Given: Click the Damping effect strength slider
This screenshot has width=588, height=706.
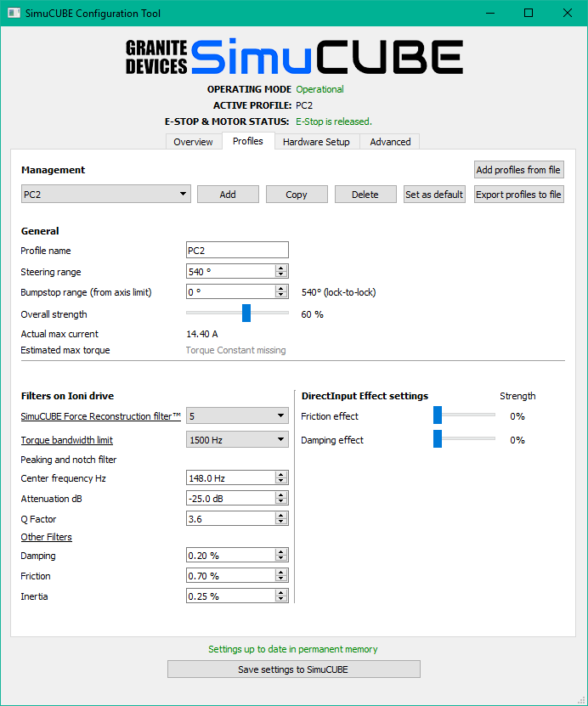Looking at the screenshot, I should coord(464,438).
